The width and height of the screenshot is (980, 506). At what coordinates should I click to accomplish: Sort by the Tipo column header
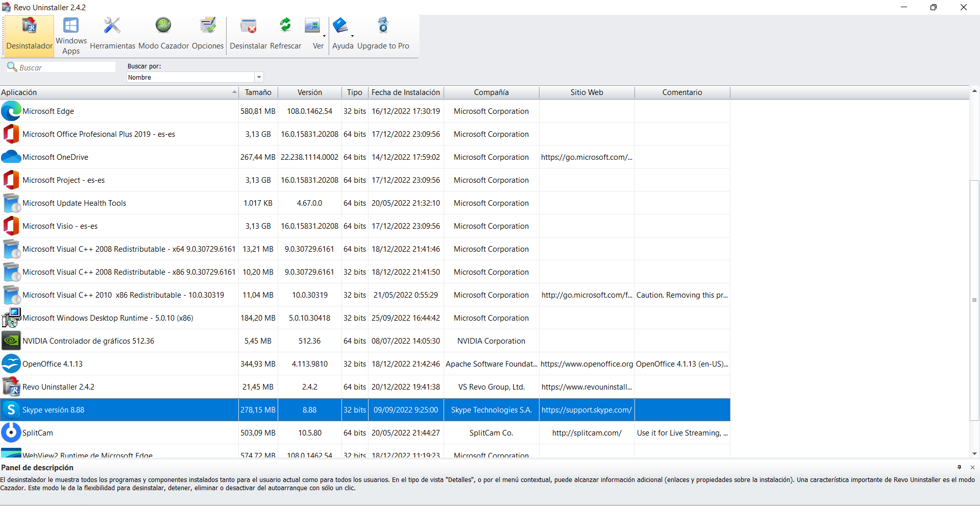[355, 92]
